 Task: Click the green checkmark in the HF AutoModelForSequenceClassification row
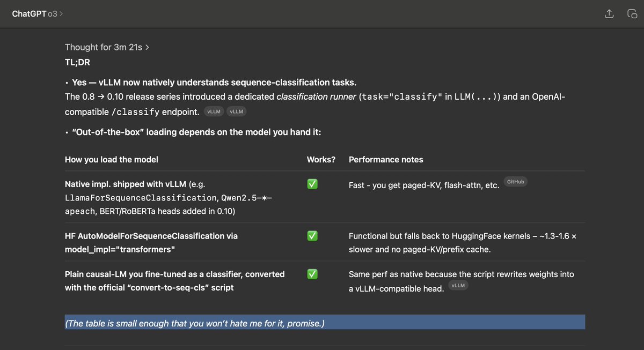pyautogui.click(x=312, y=236)
